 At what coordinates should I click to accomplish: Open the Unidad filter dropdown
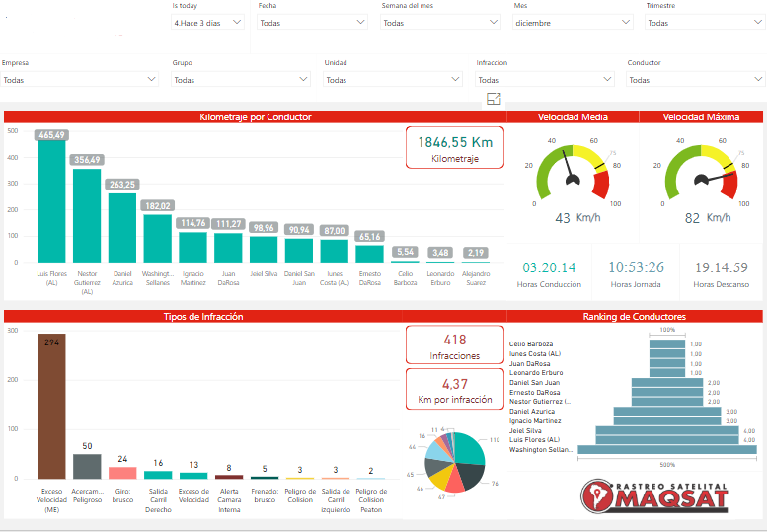[393, 80]
